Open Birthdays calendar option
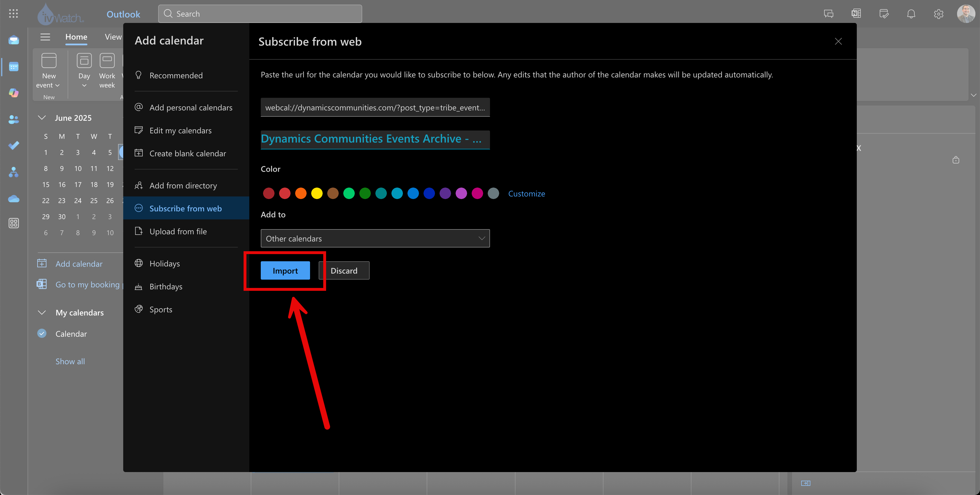 [x=186, y=286]
